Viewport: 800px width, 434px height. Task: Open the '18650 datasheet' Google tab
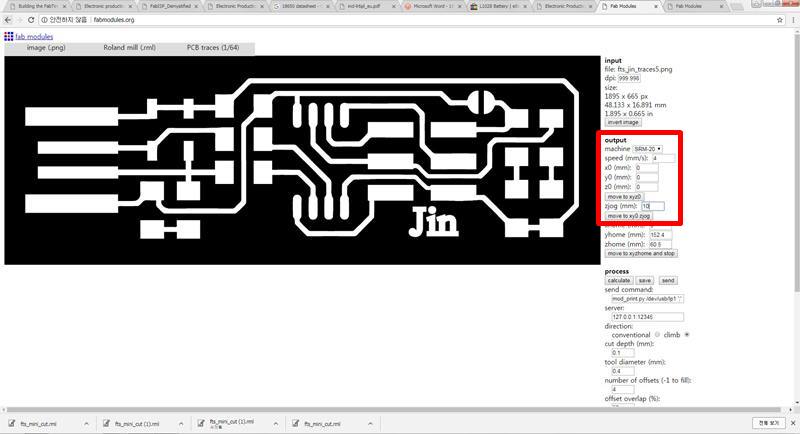pos(301,6)
